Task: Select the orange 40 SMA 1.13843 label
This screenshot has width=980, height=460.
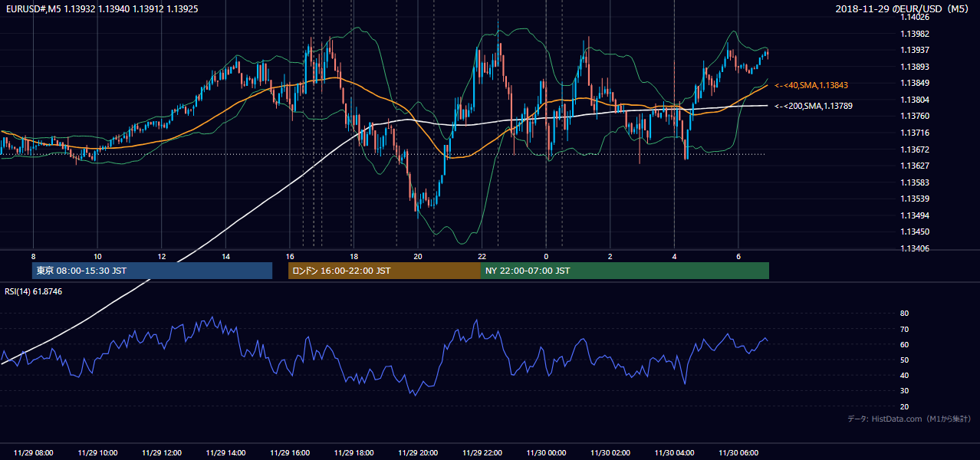Action: click(811, 86)
